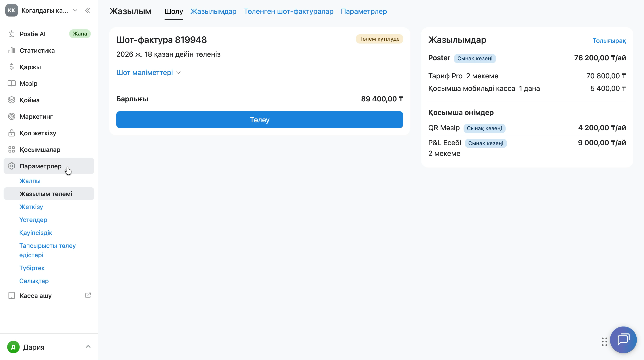Open the Төленген шот-фактуралар tab
Screen dimensions: 644x360
point(288,11)
